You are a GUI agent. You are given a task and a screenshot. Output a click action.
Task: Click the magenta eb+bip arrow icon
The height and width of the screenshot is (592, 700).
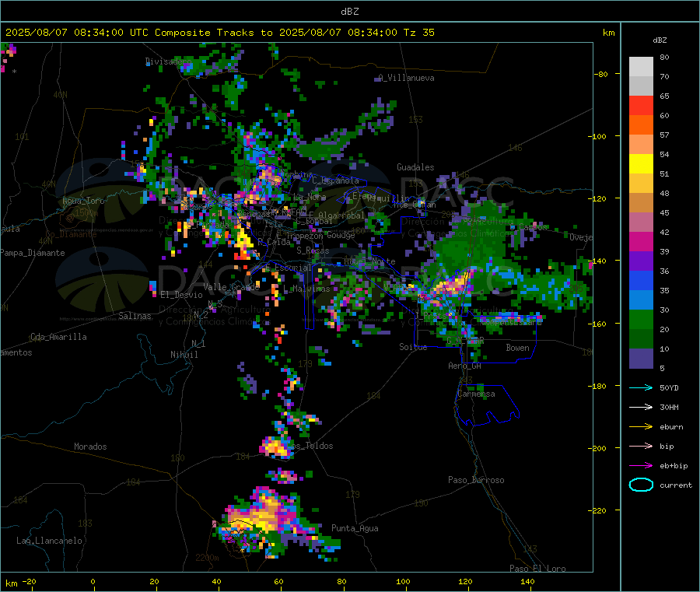click(641, 465)
